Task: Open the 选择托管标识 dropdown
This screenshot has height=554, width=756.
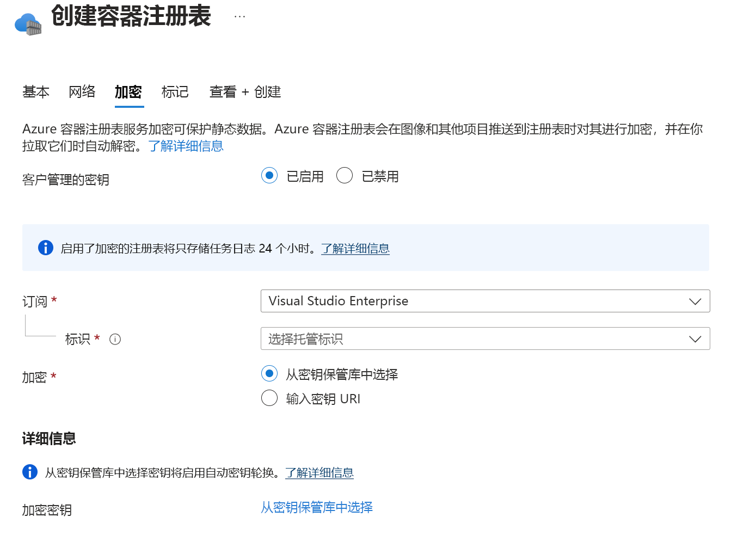Action: 485,338
